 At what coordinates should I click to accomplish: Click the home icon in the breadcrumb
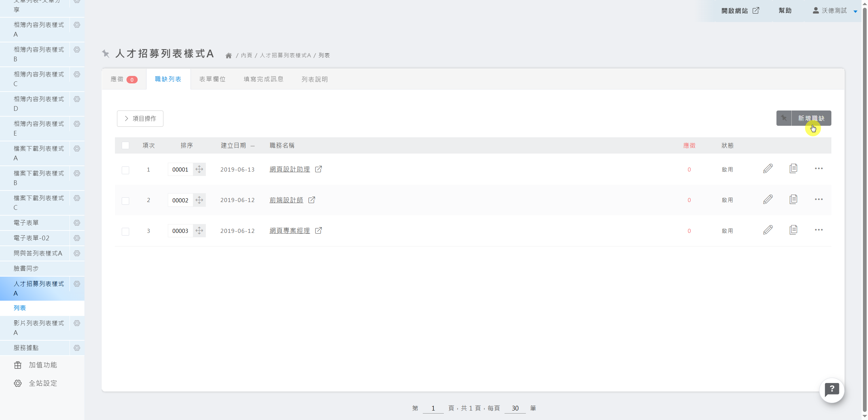point(229,56)
